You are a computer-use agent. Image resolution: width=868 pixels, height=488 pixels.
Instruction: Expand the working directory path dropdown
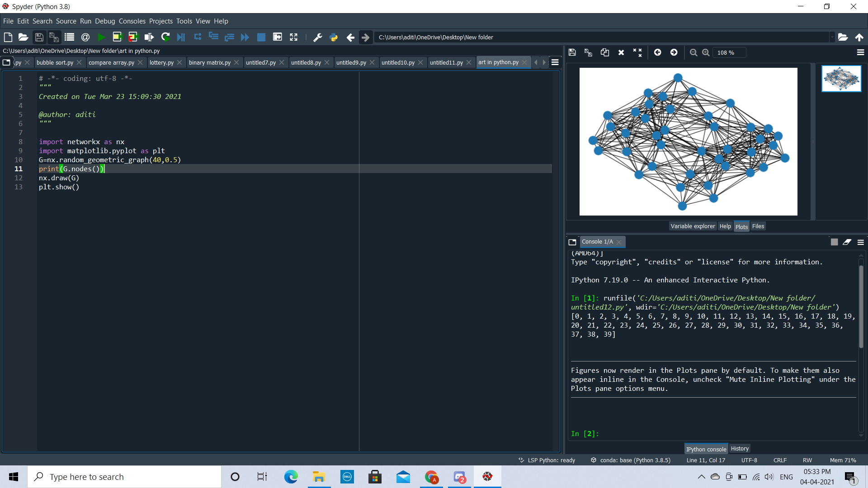point(831,38)
